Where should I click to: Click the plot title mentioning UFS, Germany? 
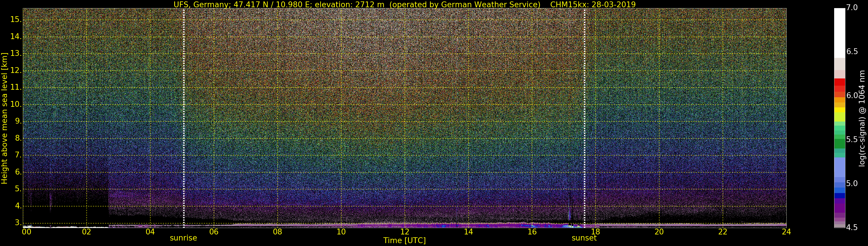point(404,4)
